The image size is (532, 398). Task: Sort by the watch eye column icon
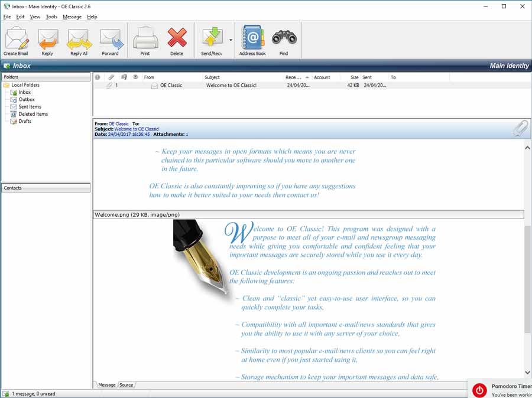(135, 77)
